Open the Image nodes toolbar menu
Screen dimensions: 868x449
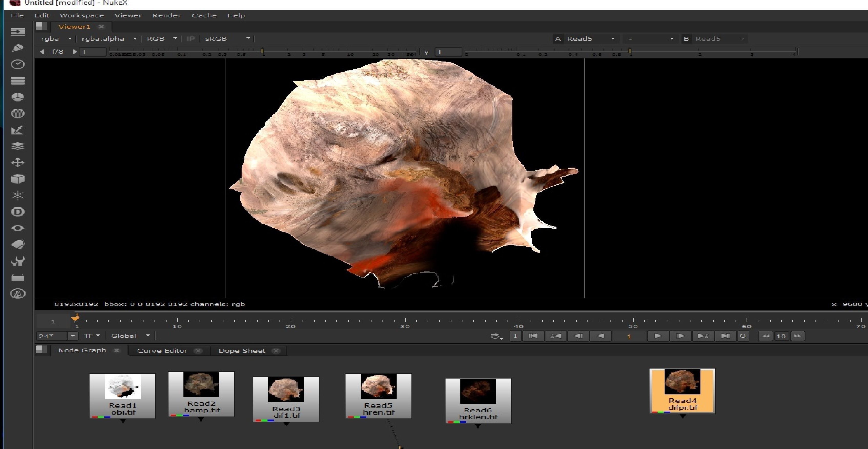(x=17, y=32)
